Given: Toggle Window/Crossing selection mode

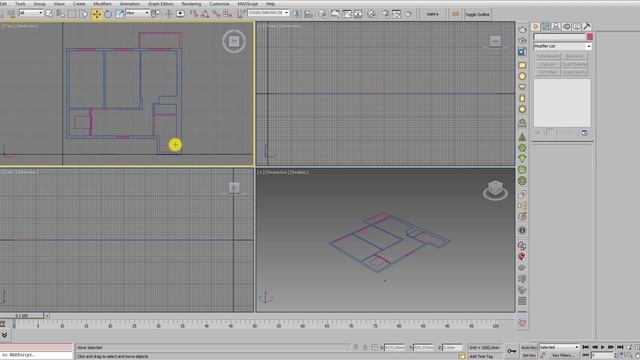Looking at the screenshot, I should pyautogui.click(x=83, y=14).
